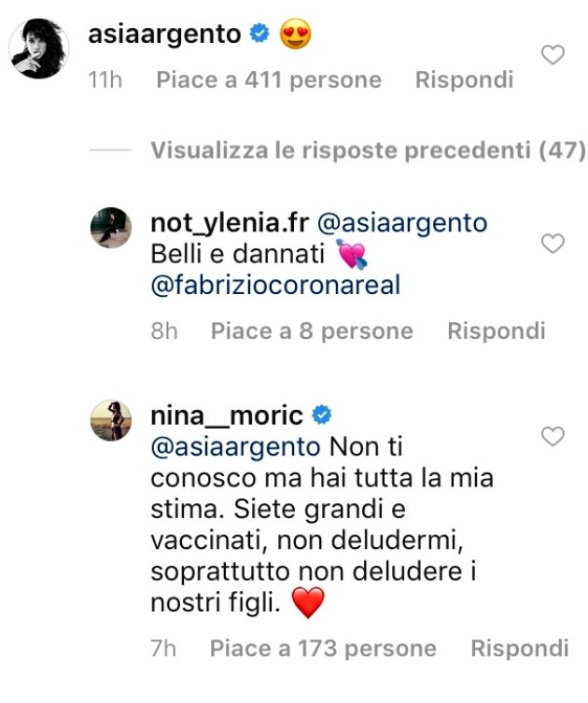Tap heart icon on nina__moric's comment

point(553,436)
